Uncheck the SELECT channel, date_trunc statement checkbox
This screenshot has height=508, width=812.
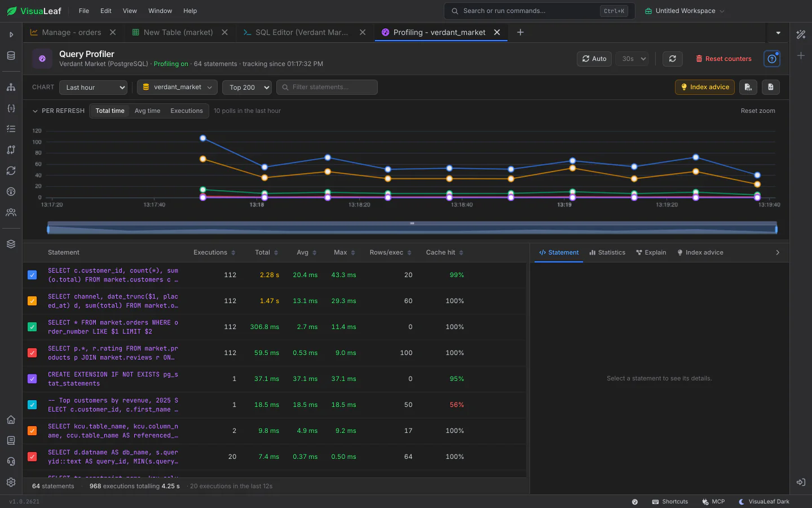pos(32,301)
